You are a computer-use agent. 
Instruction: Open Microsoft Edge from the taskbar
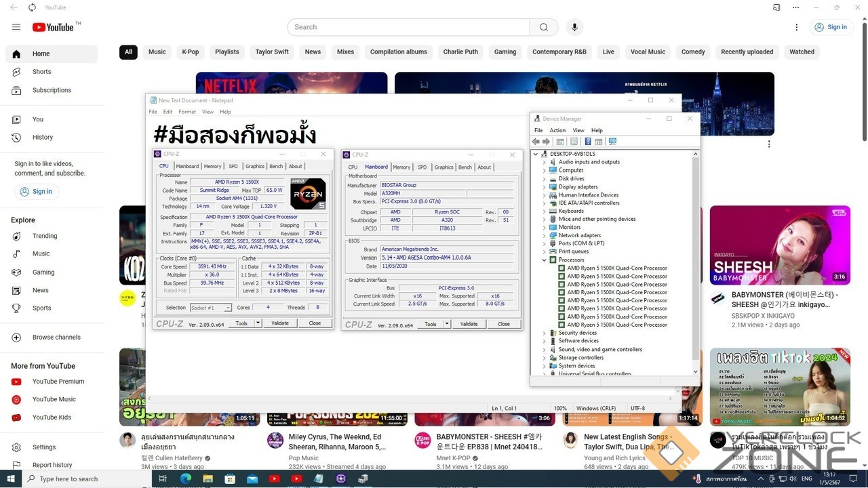pyautogui.click(x=186, y=479)
